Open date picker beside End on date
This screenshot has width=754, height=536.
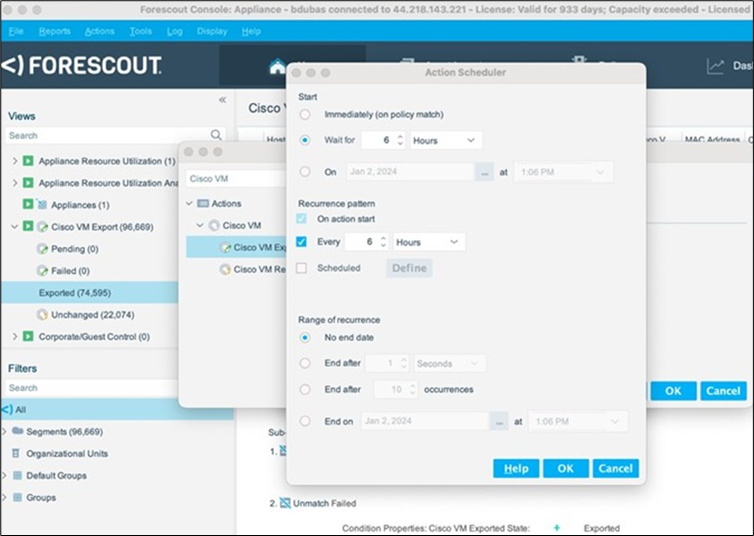(499, 422)
